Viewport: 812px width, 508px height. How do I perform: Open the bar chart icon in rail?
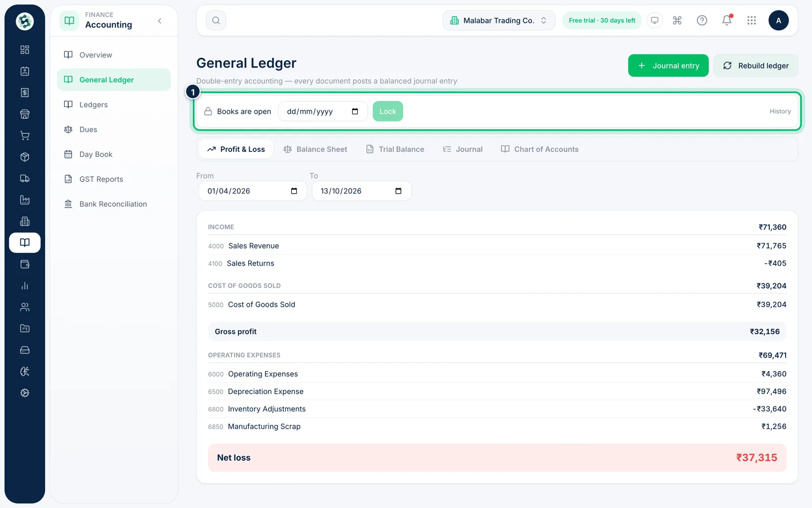click(x=25, y=285)
